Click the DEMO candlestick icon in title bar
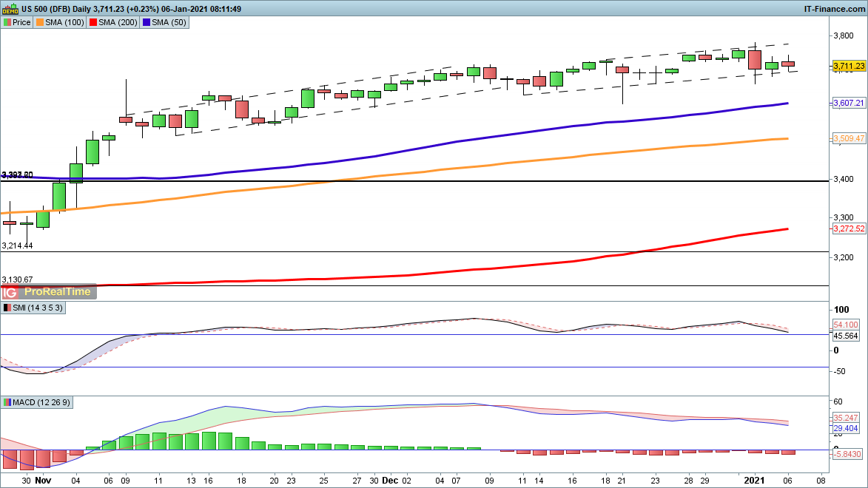868x488 pixels. (10, 9)
